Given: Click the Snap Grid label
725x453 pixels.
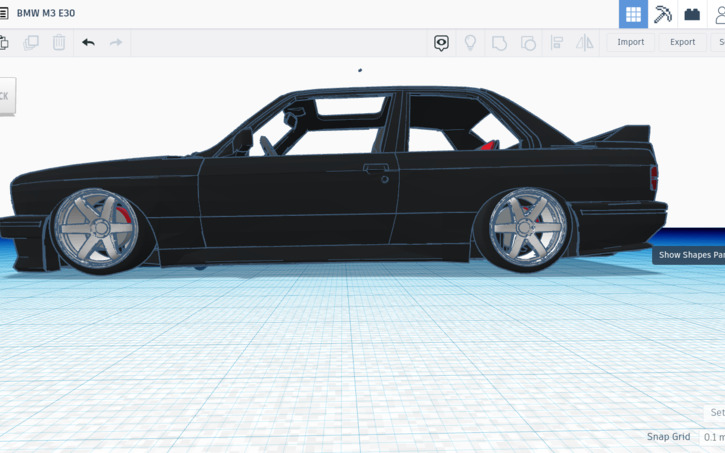Looking at the screenshot, I should [668, 437].
